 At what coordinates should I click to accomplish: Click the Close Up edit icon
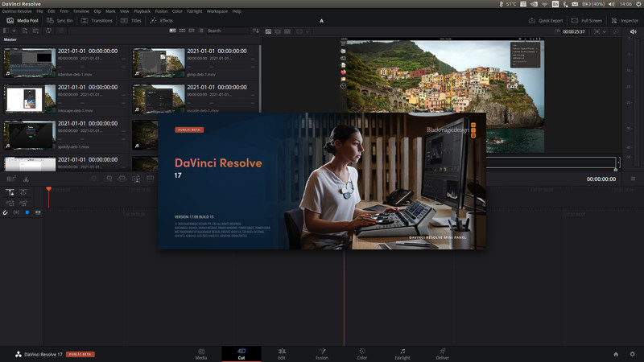point(136,179)
